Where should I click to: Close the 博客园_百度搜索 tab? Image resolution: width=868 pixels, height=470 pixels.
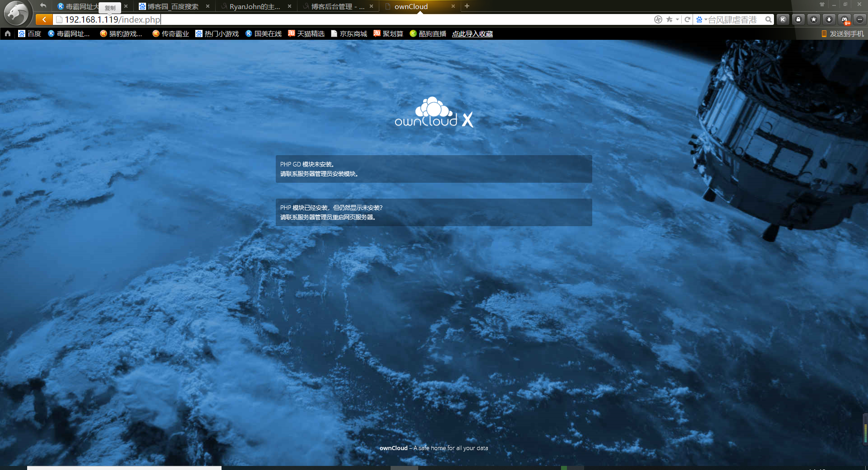208,6
